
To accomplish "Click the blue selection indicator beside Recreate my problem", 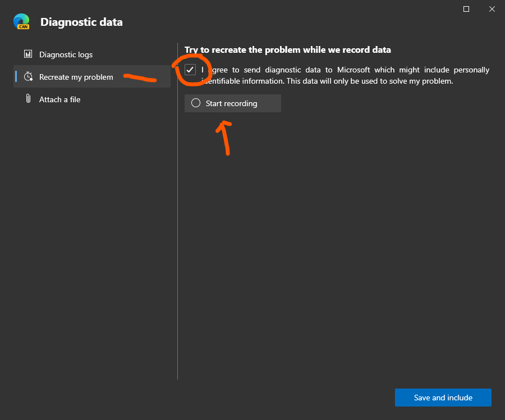I will point(16,77).
